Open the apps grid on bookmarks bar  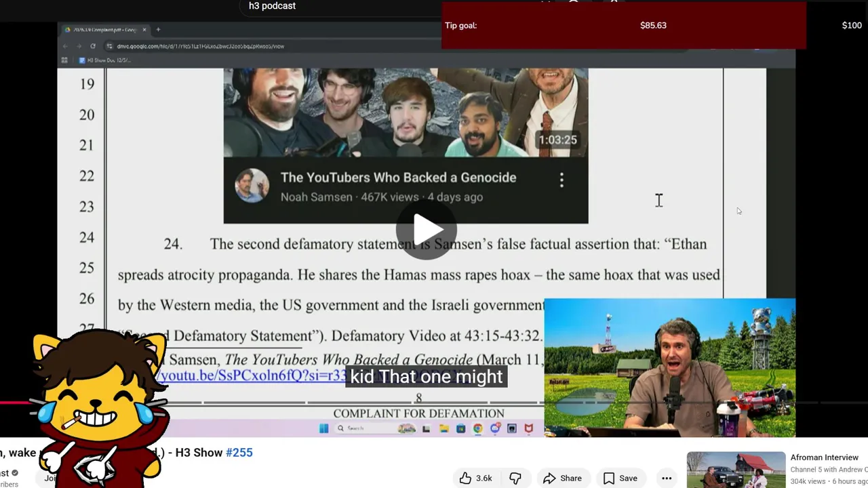coord(65,60)
